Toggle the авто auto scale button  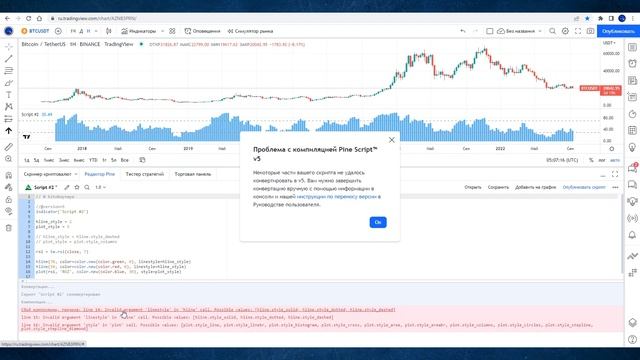[x=615, y=160]
